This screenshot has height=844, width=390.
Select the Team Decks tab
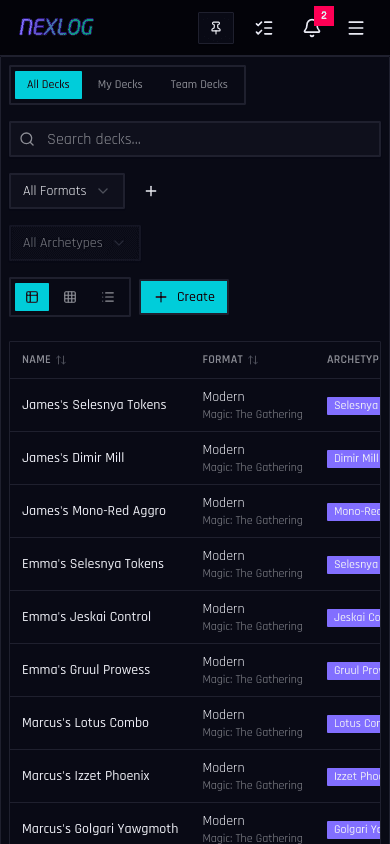[x=199, y=85]
